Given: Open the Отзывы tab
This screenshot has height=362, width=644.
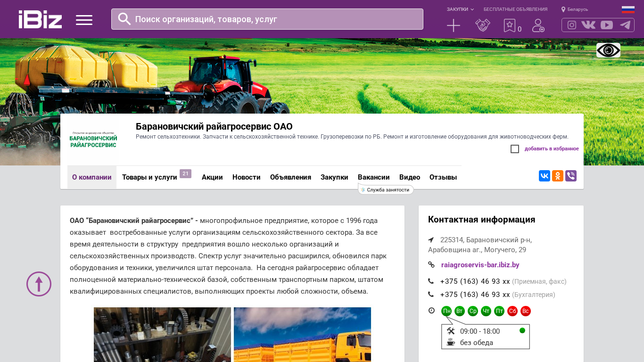Looking at the screenshot, I should coord(443,177).
